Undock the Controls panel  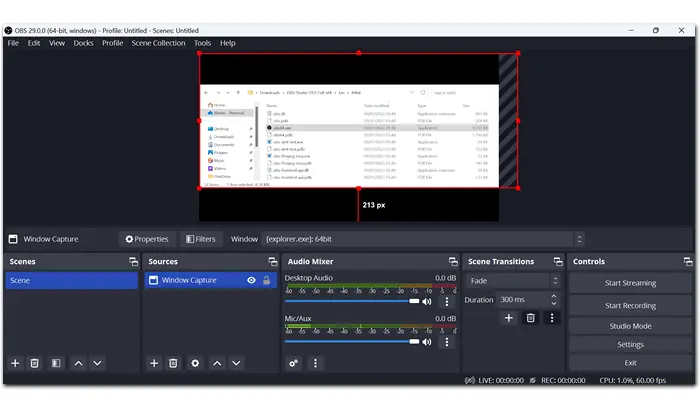(x=688, y=262)
